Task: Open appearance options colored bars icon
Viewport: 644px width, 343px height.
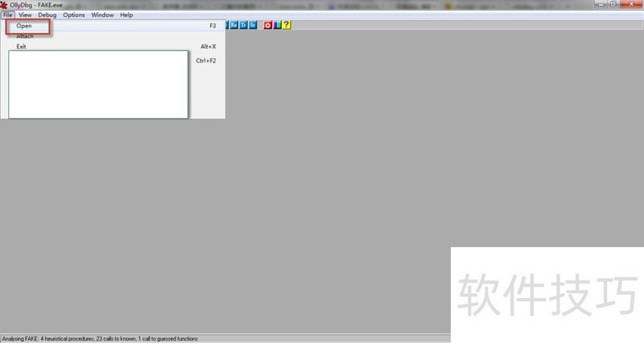Action: point(277,25)
